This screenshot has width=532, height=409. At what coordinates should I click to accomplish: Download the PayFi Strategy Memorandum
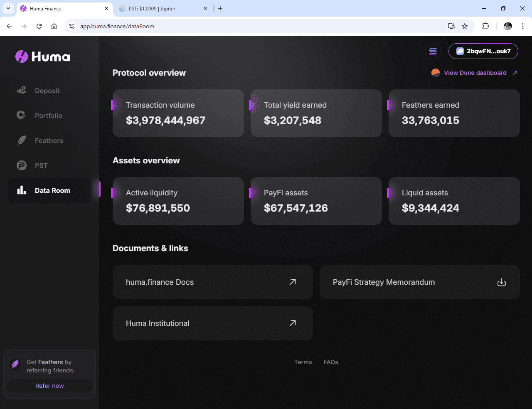click(x=502, y=282)
